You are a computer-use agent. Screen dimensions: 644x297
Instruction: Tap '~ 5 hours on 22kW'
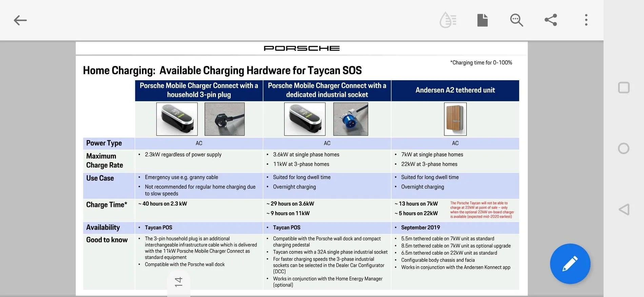pyautogui.click(x=416, y=213)
